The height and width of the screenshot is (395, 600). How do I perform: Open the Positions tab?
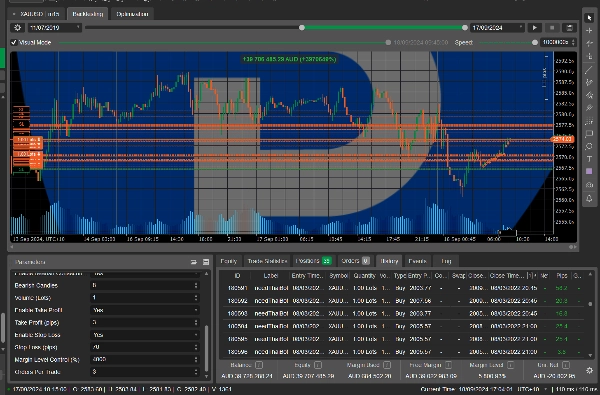[313, 261]
